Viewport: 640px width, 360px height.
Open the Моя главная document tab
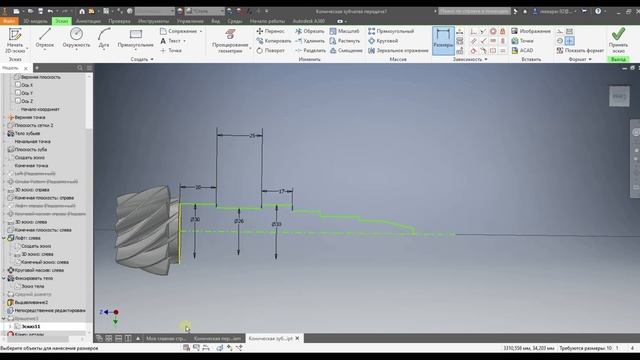(x=166, y=338)
